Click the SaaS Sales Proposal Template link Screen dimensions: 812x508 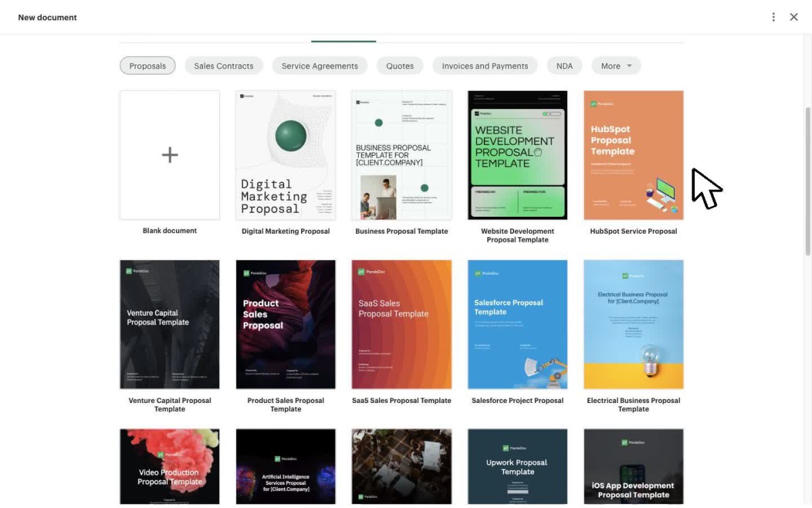point(402,400)
